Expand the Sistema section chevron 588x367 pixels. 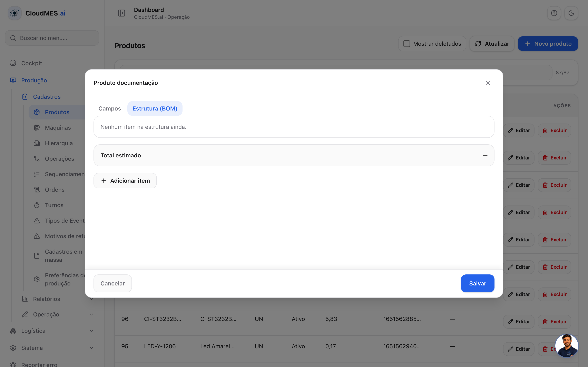[91, 348]
